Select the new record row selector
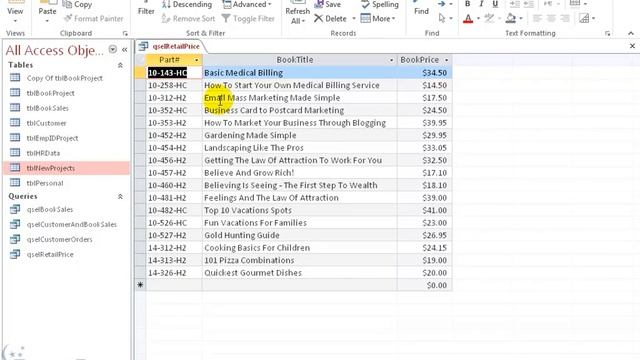Screen dimensions: 640x360 tap(140, 285)
